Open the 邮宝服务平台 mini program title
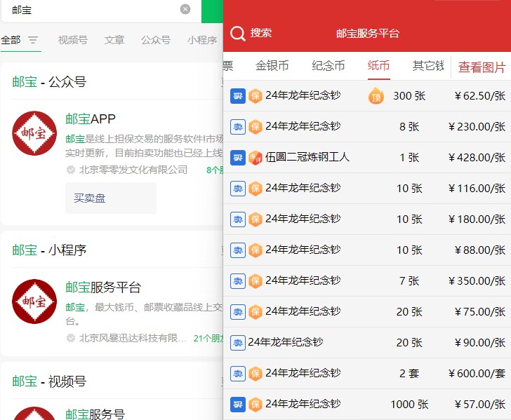The width and height of the screenshot is (511, 420). coord(103,287)
